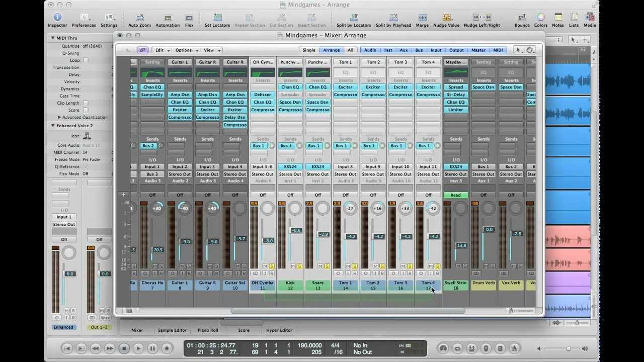Toggle the Score checkbox in Inspector

point(86,110)
